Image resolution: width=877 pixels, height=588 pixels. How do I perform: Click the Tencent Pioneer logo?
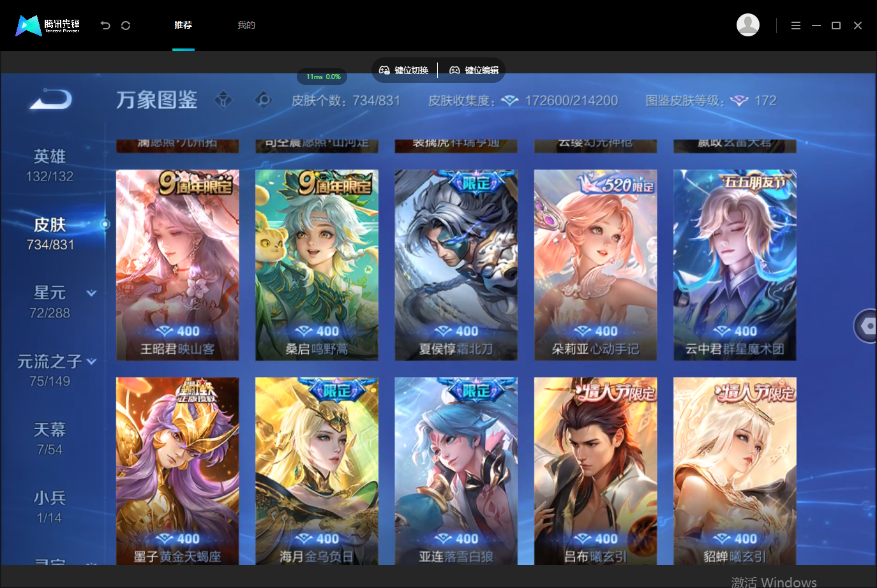48,26
